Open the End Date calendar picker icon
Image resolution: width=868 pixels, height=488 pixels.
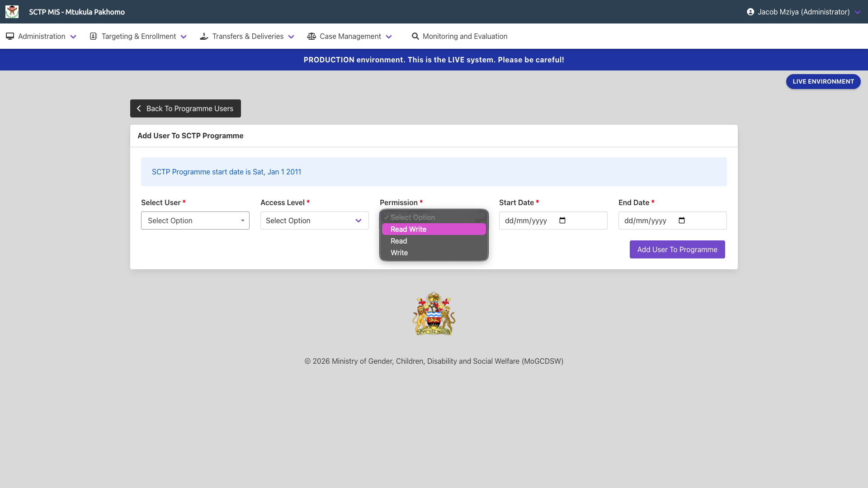coord(682,221)
